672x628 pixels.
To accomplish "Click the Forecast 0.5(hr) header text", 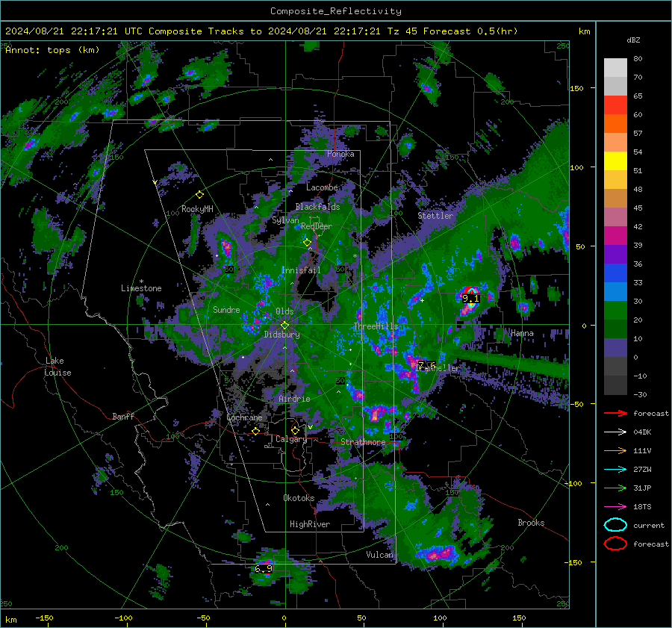I will [470, 31].
